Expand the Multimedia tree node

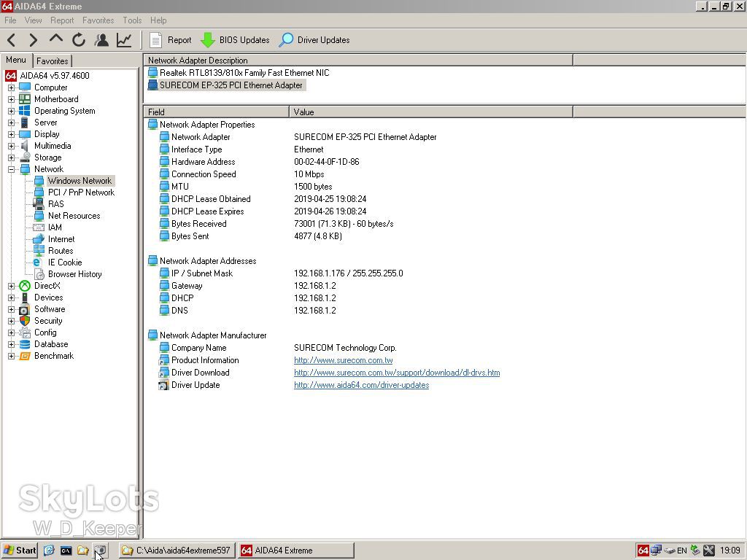11,146
